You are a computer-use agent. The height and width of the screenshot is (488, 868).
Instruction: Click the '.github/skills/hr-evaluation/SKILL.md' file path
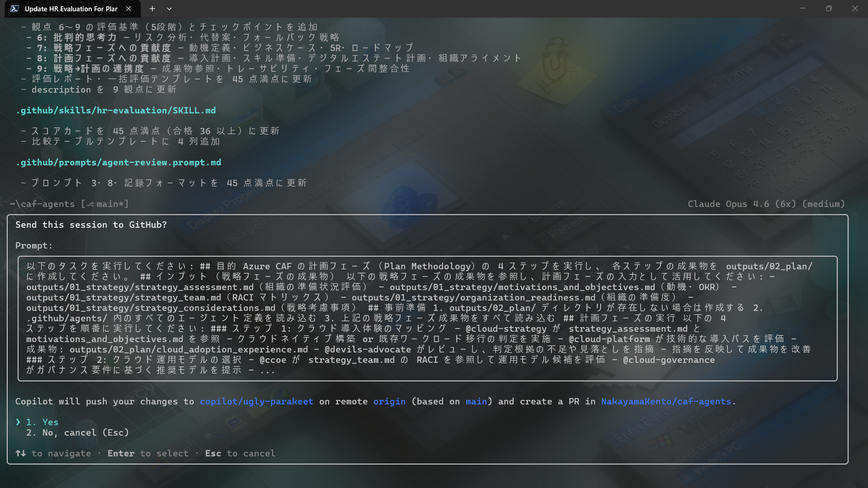[x=116, y=110]
